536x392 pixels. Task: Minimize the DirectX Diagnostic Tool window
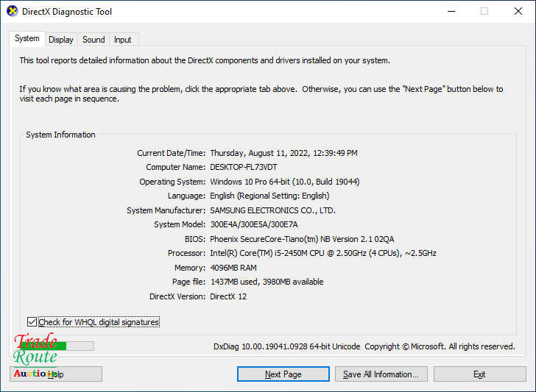tap(450, 12)
